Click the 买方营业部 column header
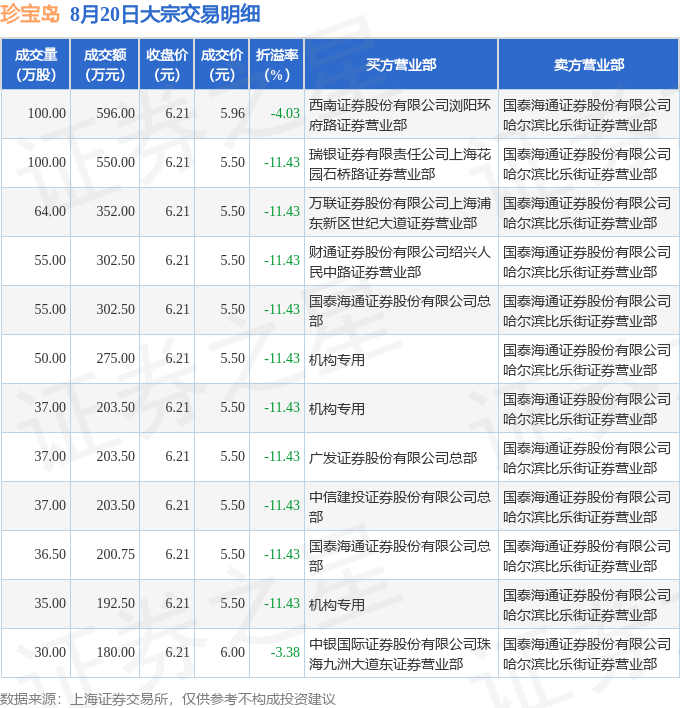Screen dimensions: 680x708 [401, 64]
